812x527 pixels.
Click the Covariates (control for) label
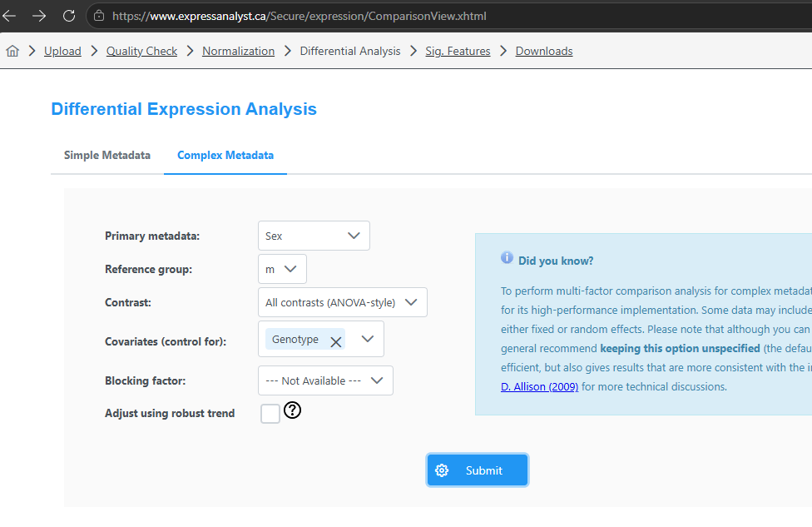tap(166, 341)
